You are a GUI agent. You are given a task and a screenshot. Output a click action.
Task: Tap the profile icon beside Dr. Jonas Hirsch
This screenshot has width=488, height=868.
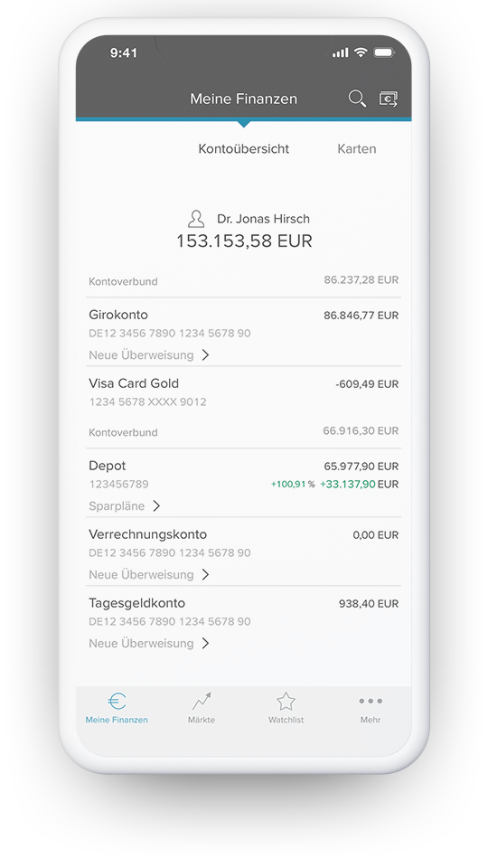(196, 219)
